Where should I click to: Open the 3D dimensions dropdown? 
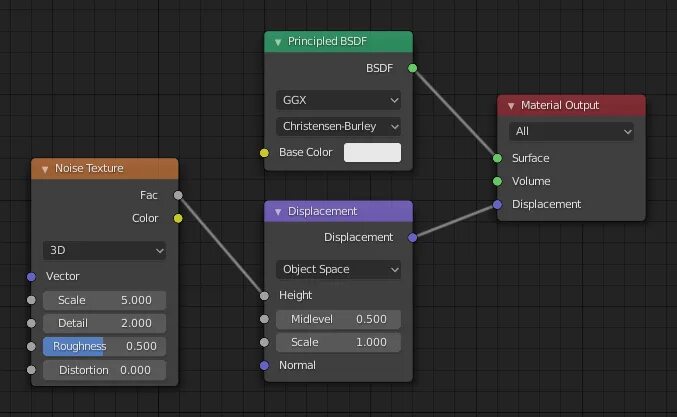(104, 250)
